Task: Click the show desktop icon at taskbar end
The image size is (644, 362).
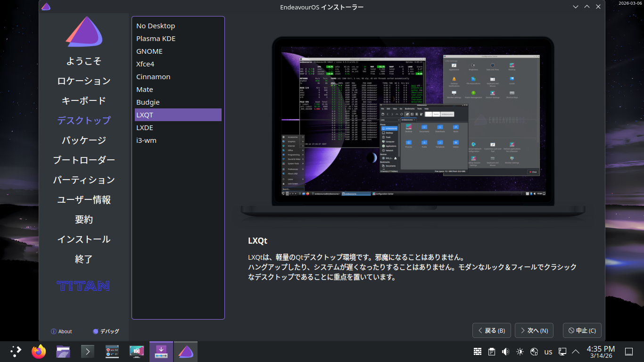Action: click(x=628, y=352)
